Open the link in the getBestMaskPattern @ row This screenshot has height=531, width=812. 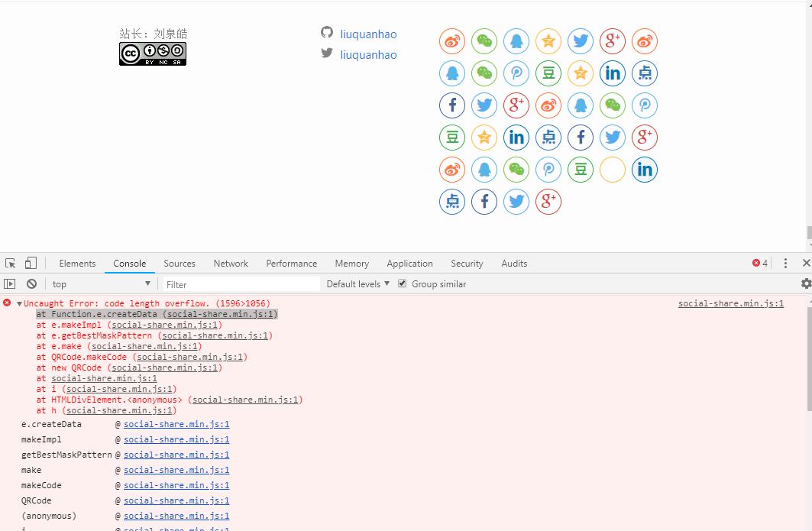point(176,455)
